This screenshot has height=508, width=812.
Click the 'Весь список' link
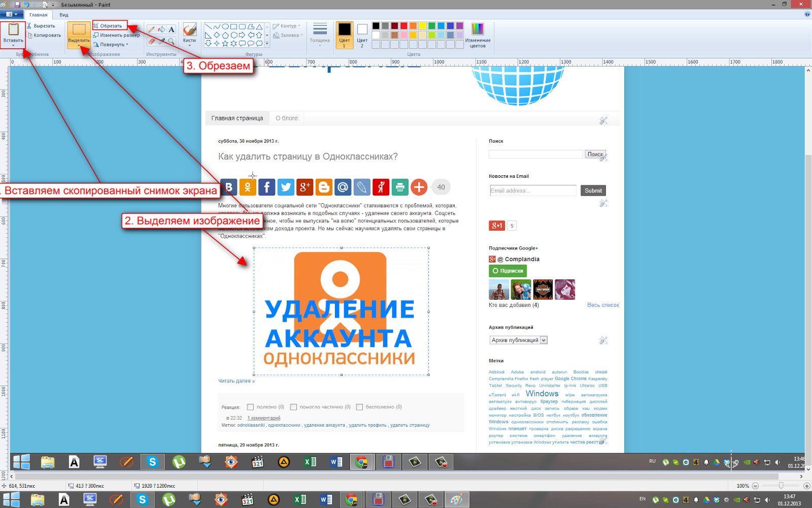tap(603, 305)
